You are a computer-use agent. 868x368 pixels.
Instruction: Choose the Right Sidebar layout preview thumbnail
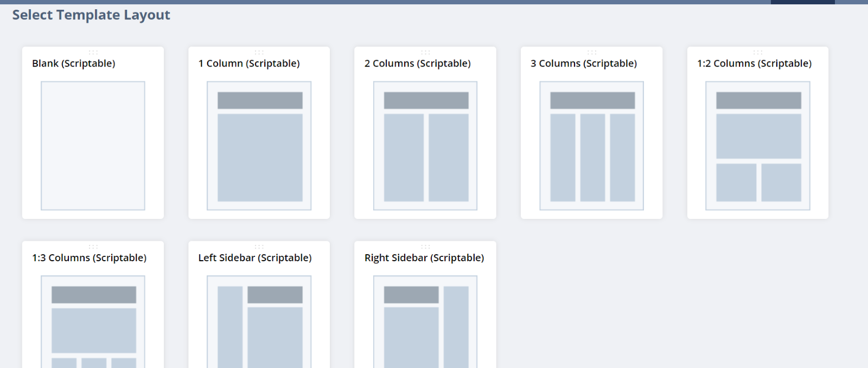click(x=425, y=321)
